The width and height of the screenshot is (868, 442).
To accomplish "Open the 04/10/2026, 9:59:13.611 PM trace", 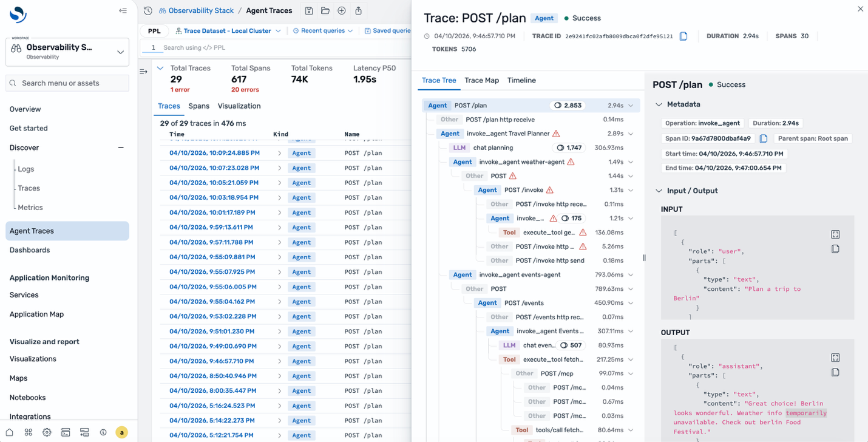I will tap(211, 228).
